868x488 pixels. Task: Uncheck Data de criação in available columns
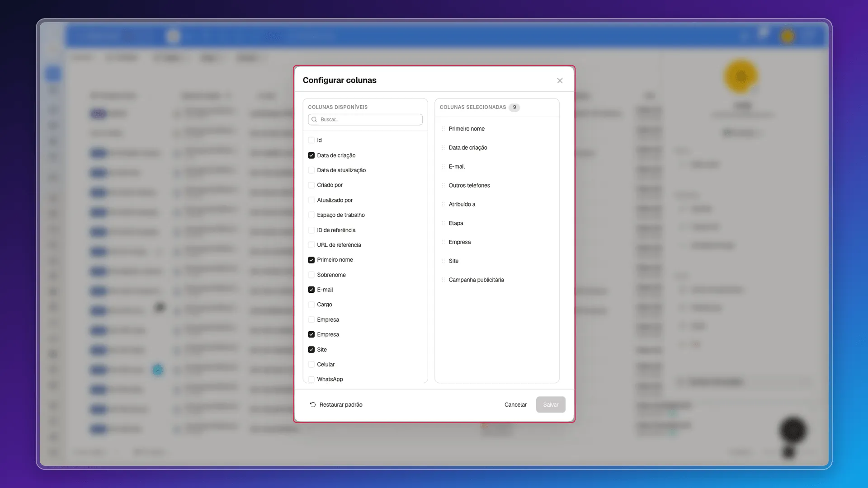tap(311, 155)
